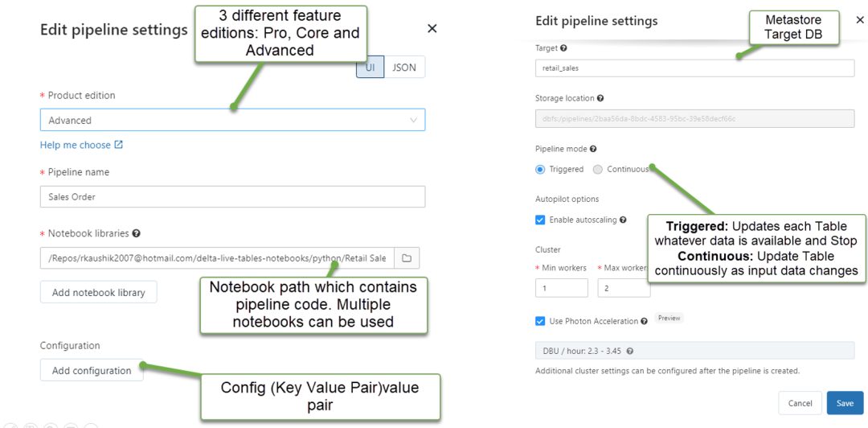Select the Continuous pipeline mode
Viewport: 868px width, 428px height.
point(598,170)
